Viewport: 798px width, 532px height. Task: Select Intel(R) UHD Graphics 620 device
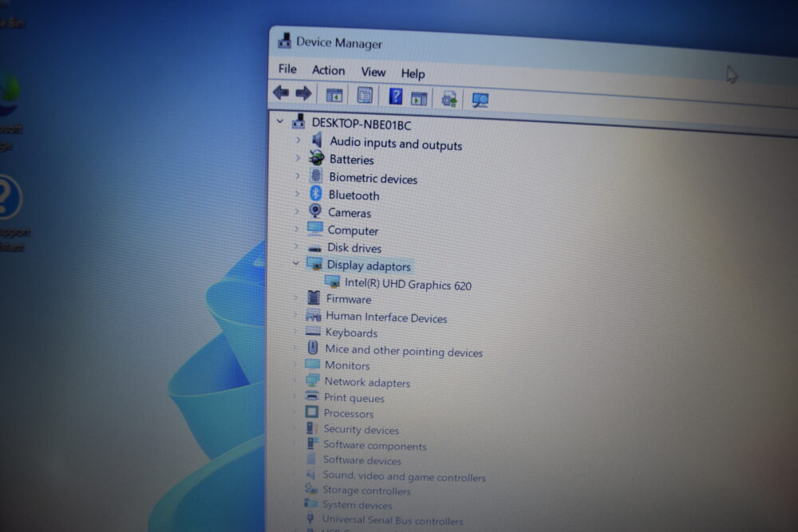(408, 284)
